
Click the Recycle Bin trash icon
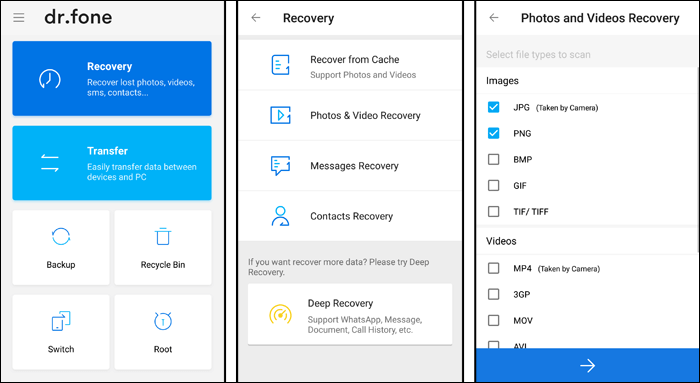[x=162, y=236]
